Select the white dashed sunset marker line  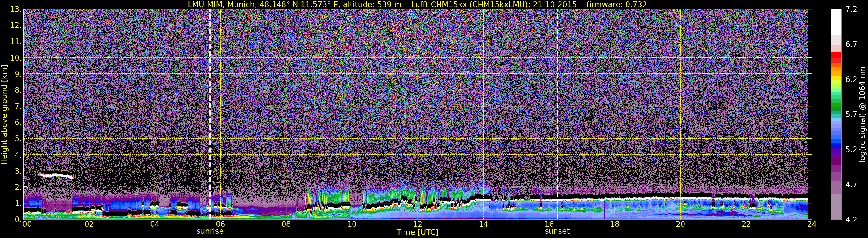click(557, 114)
